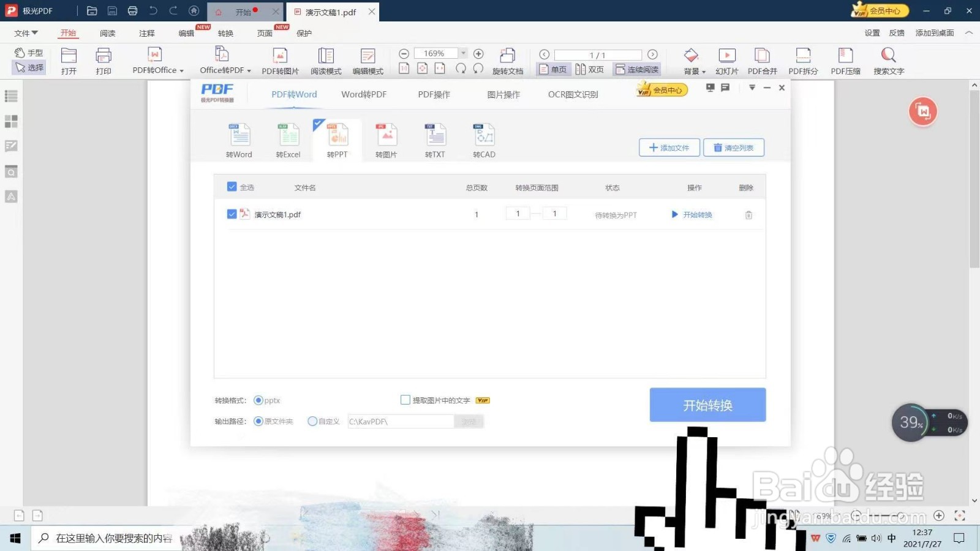
Task: Click the C:\KavPDF\ output path field
Action: pos(401,421)
